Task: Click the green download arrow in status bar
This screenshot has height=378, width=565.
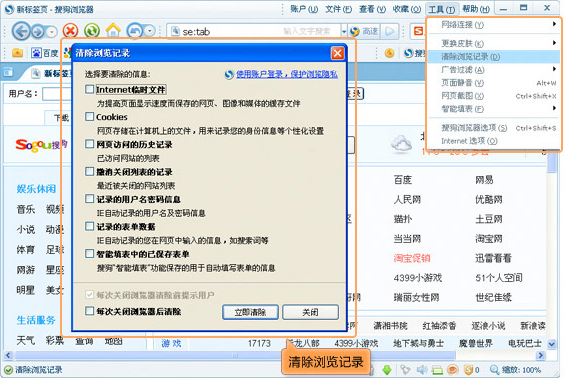Action: 387,370
